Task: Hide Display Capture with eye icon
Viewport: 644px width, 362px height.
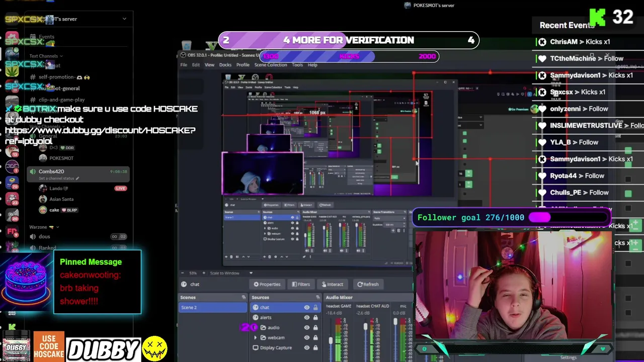Action: pyautogui.click(x=306, y=347)
